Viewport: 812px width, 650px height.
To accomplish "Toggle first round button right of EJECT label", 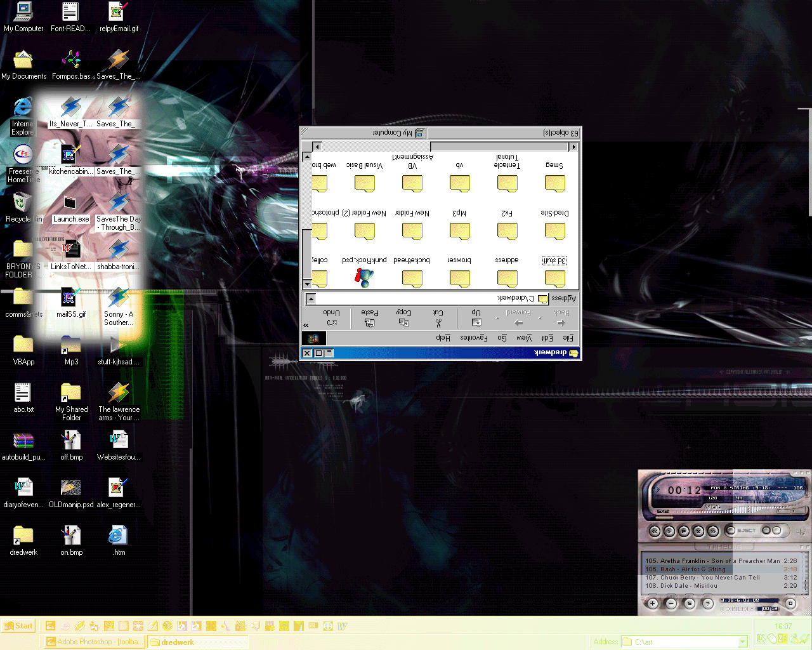I will tap(766, 530).
